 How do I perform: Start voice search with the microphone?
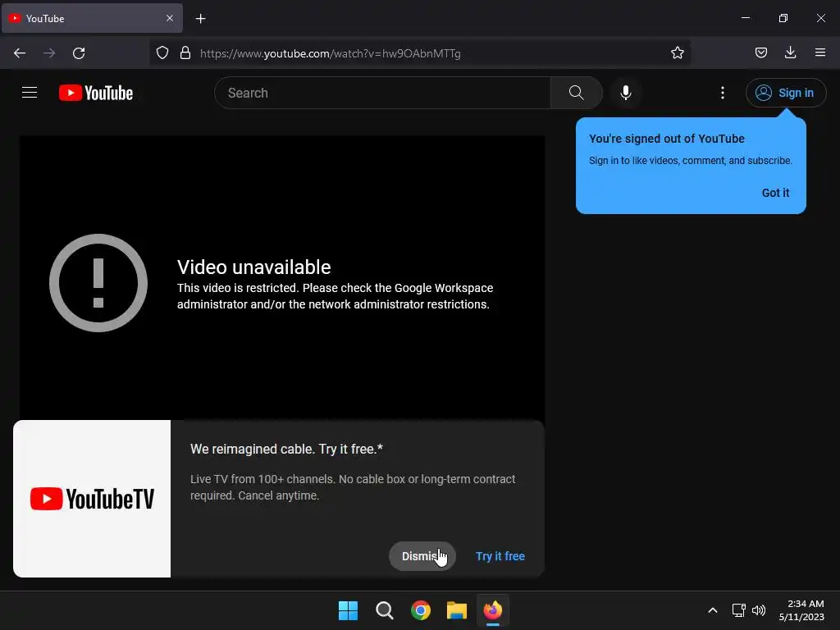pos(626,93)
